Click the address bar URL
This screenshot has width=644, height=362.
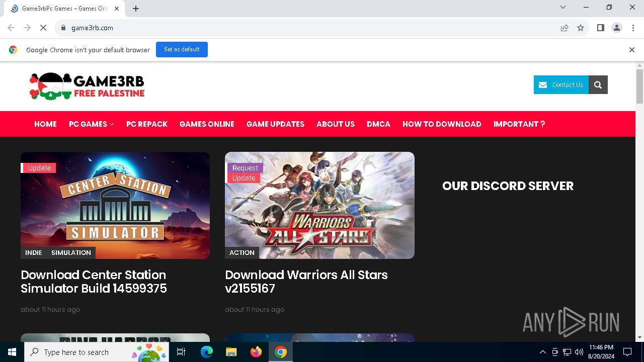[92, 28]
